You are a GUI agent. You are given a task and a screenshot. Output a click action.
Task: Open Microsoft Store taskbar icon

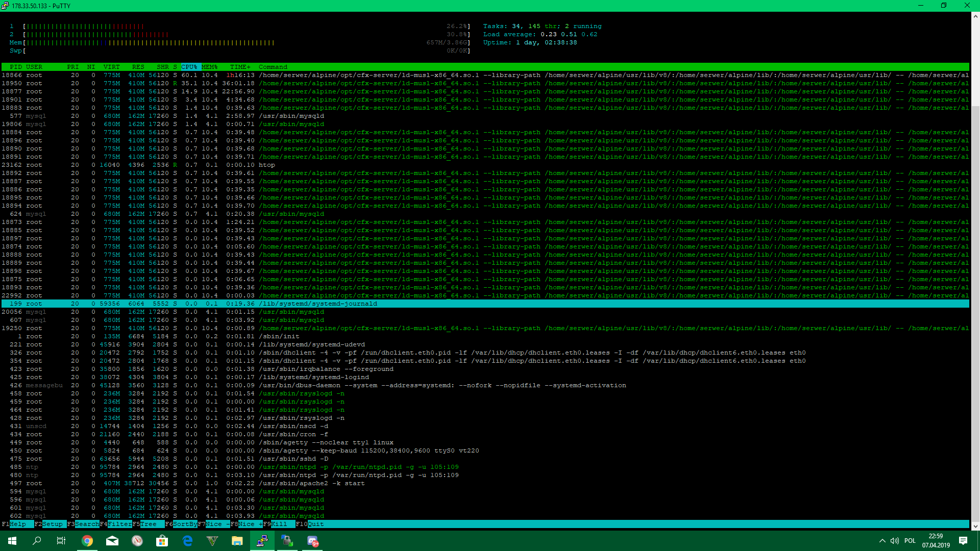point(162,541)
